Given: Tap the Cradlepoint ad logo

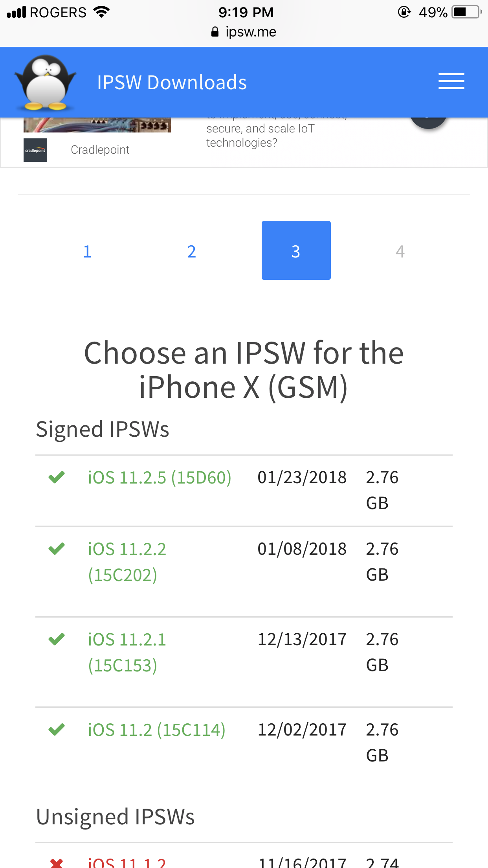Looking at the screenshot, I should click(35, 150).
